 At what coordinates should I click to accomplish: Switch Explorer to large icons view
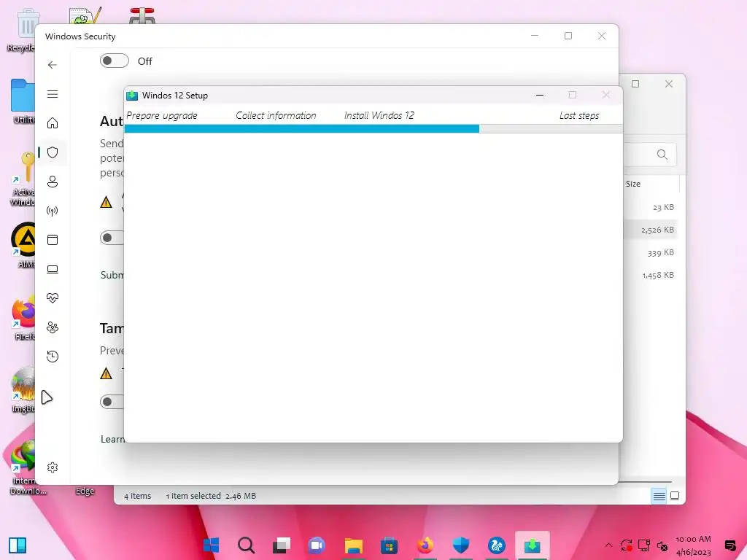675,496
